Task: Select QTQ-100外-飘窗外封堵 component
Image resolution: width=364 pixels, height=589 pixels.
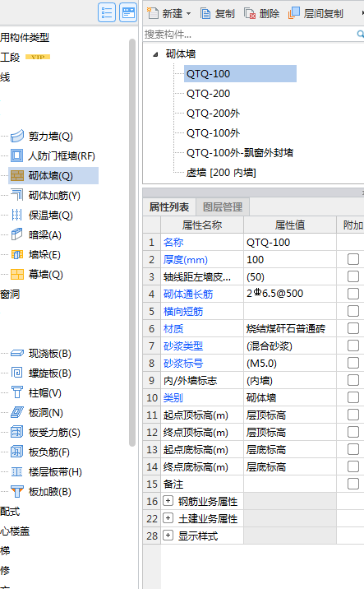Action: pos(240,153)
